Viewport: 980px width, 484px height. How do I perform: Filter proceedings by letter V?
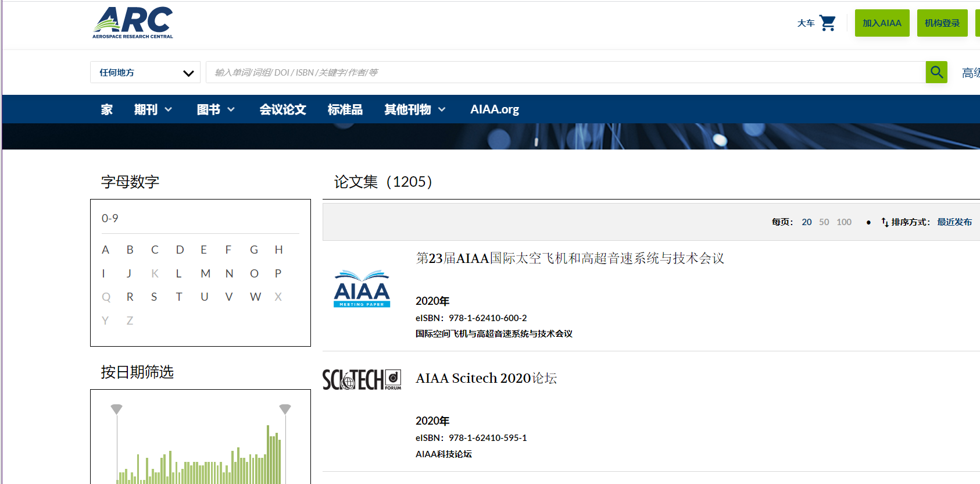click(229, 297)
